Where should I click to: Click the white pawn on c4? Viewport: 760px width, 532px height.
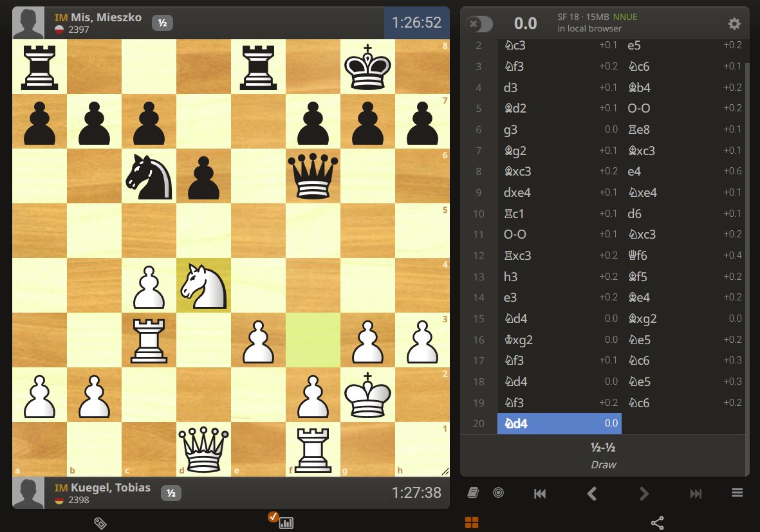coord(149,286)
